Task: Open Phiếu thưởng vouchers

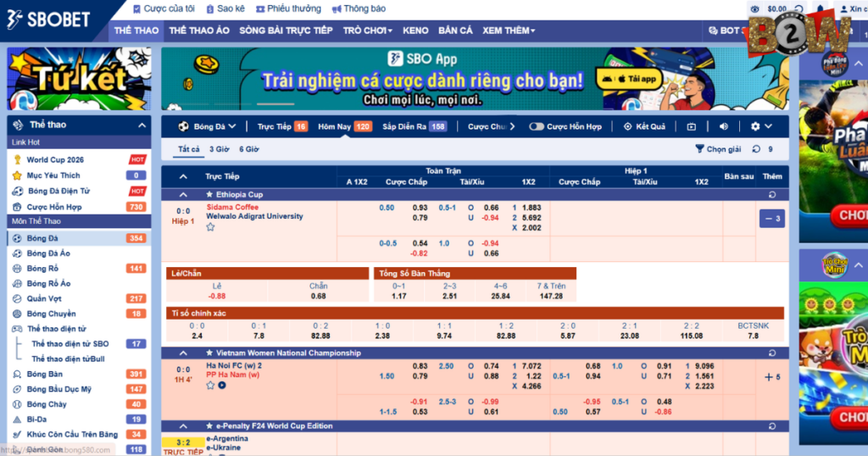Action: click(x=288, y=8)
